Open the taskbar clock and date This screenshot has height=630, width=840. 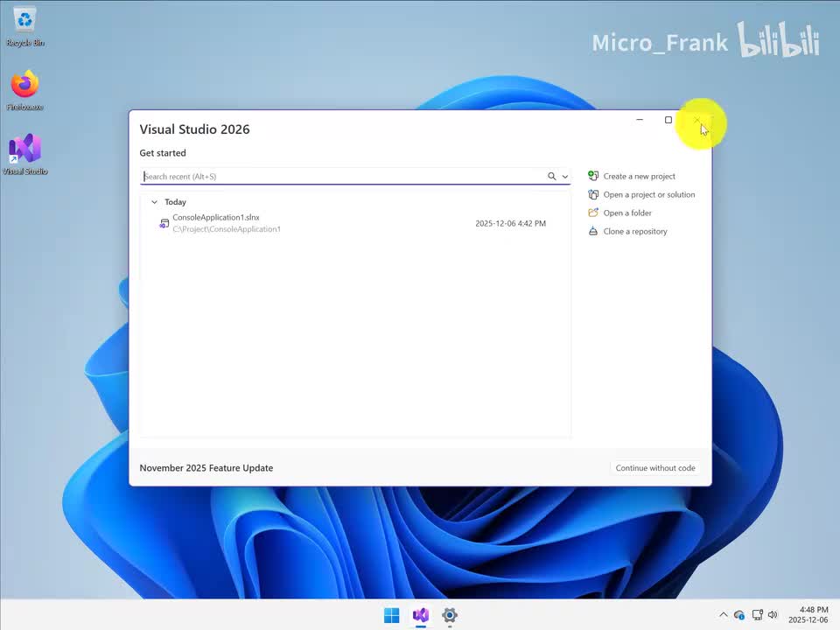point(808,614)
